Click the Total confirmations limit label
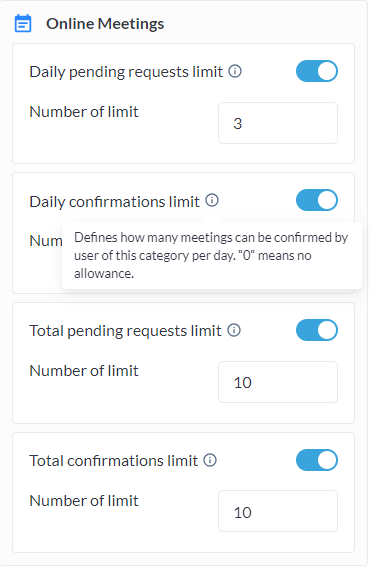The image size is (370, 573). coord(114,460)
